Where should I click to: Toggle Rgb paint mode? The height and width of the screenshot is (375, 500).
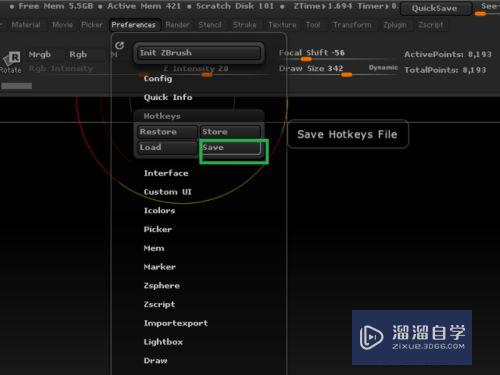[x=78, y=54]
